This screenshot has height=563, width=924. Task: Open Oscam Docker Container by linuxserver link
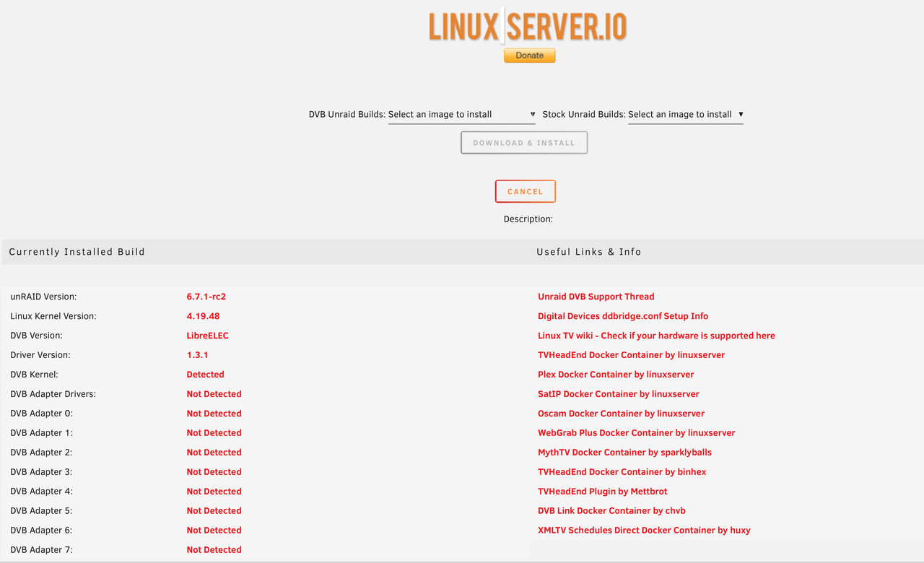[x=621, y=414]
